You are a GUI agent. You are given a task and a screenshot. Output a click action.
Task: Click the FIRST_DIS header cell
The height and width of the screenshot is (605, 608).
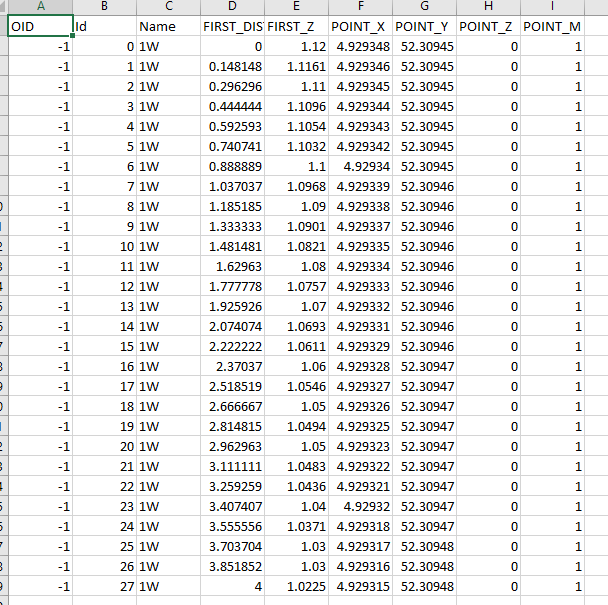point(232,26)
